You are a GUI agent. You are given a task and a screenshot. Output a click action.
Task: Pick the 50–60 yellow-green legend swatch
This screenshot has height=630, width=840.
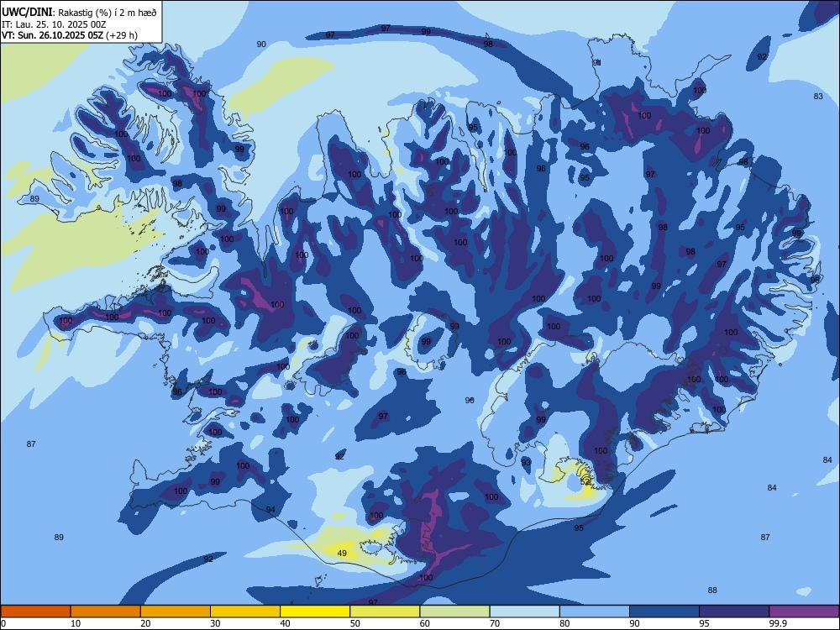click(385, 612)
